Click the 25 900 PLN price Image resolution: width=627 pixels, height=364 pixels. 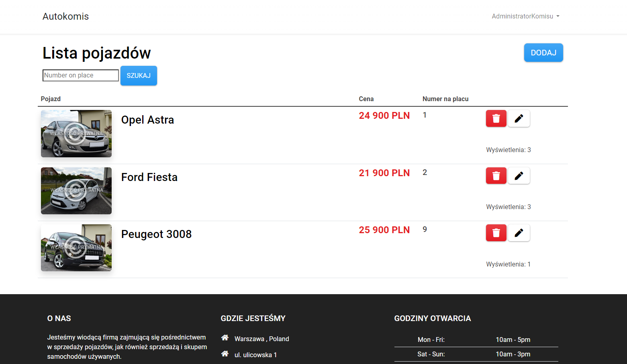tap(384, 230)
